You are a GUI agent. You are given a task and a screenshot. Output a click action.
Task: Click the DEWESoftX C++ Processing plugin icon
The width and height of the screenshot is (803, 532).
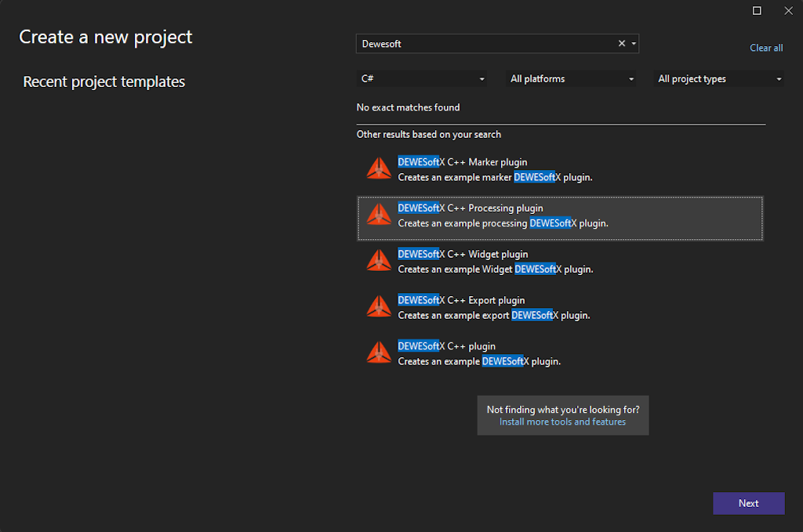tap(379, 215)
